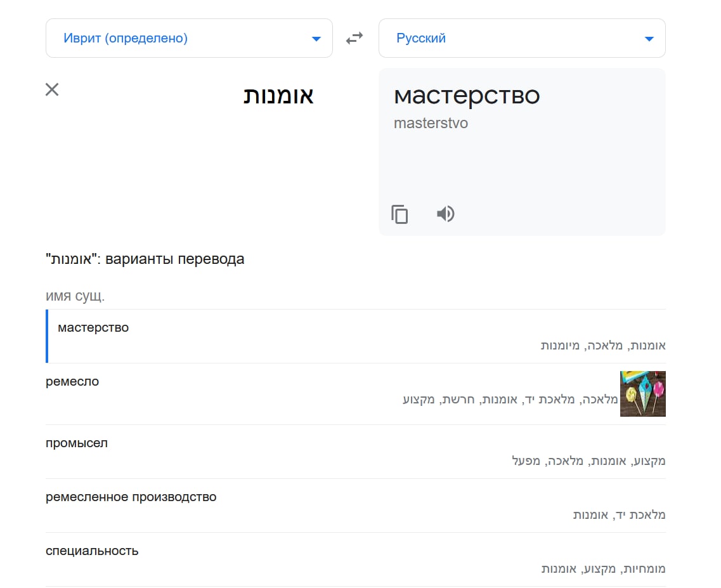Select the translated word мастерство in the output box
The width and height of the screenshot is (721, 588).
coord(467,96)
